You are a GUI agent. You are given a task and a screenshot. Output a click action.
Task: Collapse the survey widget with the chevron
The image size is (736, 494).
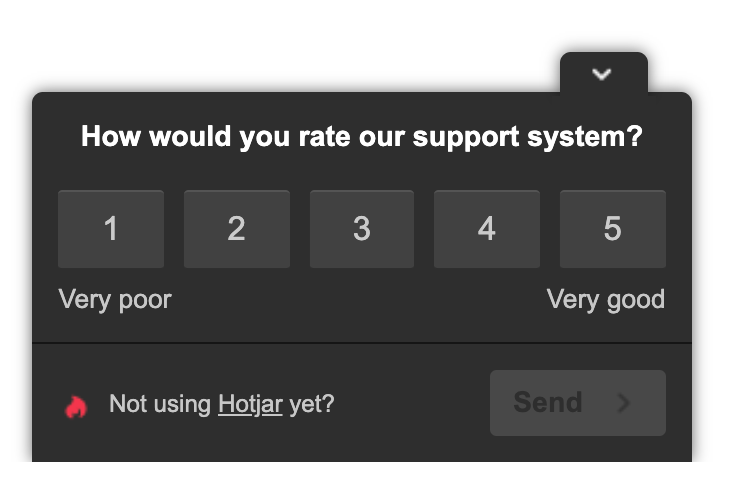click(x=601, y=74)
